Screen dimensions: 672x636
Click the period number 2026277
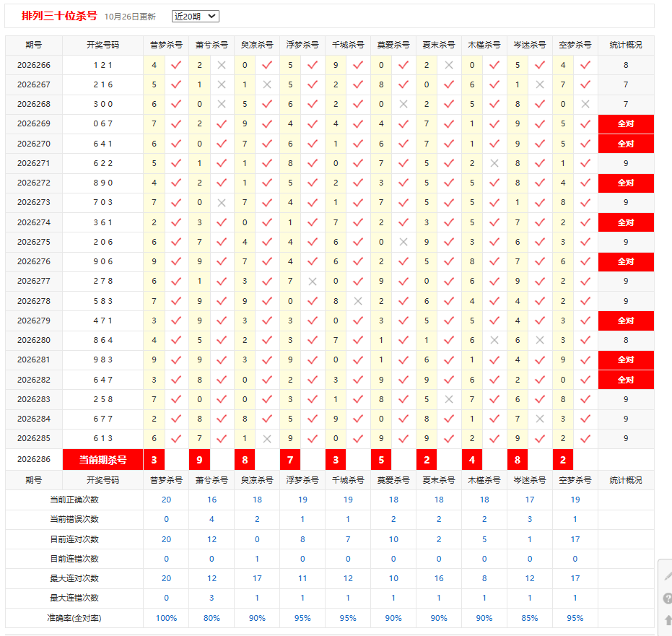[34, 281]
